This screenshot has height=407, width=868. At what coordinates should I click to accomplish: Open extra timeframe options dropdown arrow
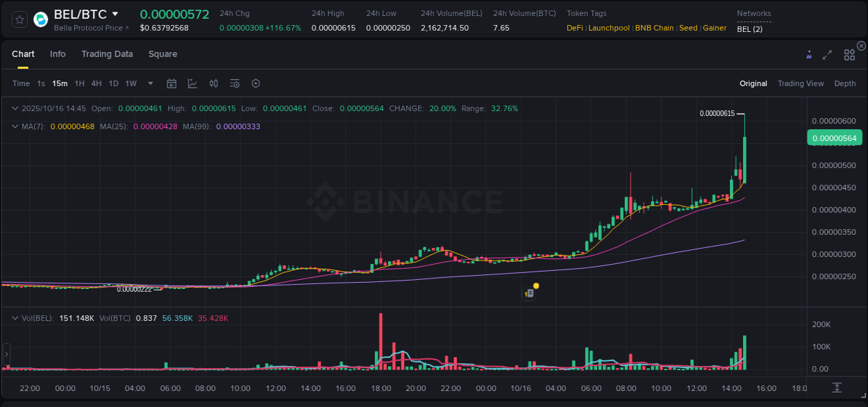point(149,83)
